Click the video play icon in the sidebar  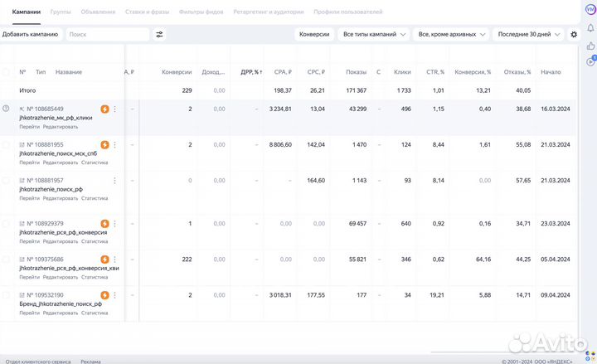click(x=590, y=61)
